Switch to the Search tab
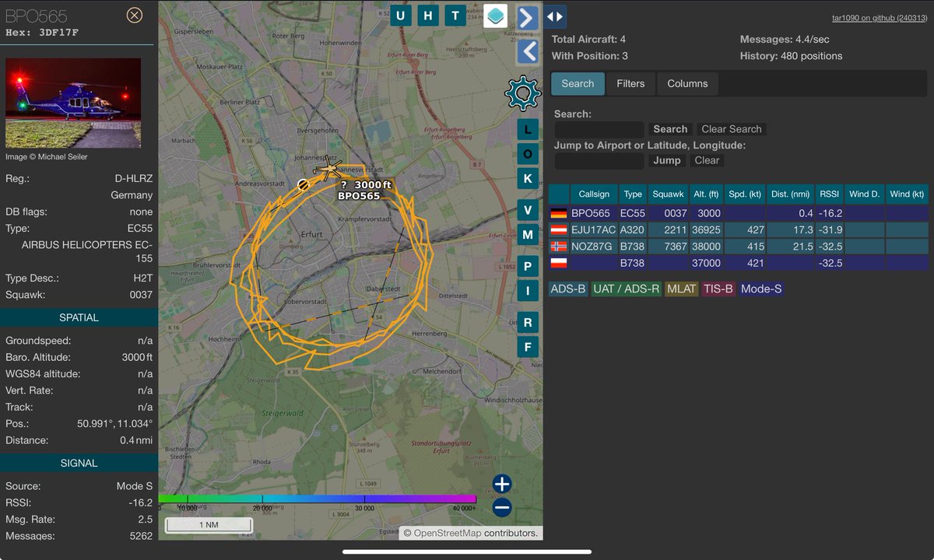Image resolution: width=934 pixels, height=560 pixels. pyautogui.click(x=578, y=83)
